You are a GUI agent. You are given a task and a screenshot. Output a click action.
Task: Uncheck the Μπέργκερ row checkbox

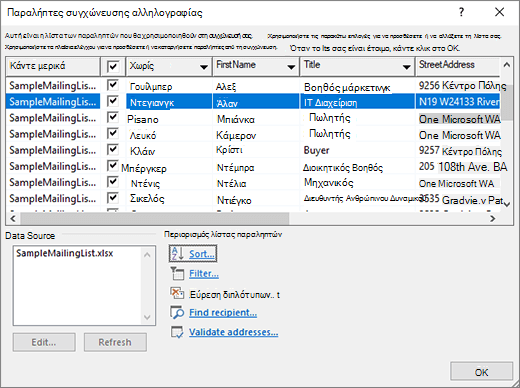113,165
